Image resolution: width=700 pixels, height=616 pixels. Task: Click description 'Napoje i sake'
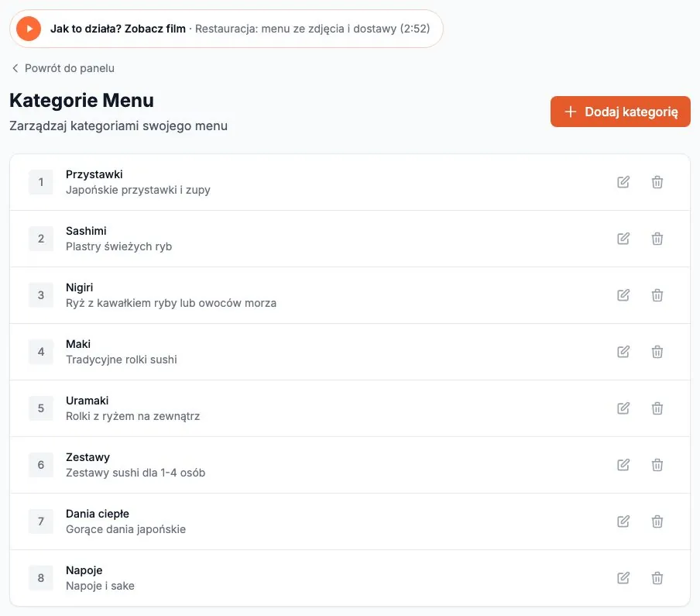tap(100, 586)
